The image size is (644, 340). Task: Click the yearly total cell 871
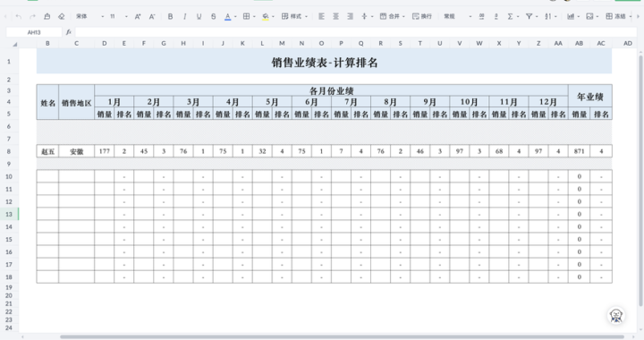click(x=579, y=151)
